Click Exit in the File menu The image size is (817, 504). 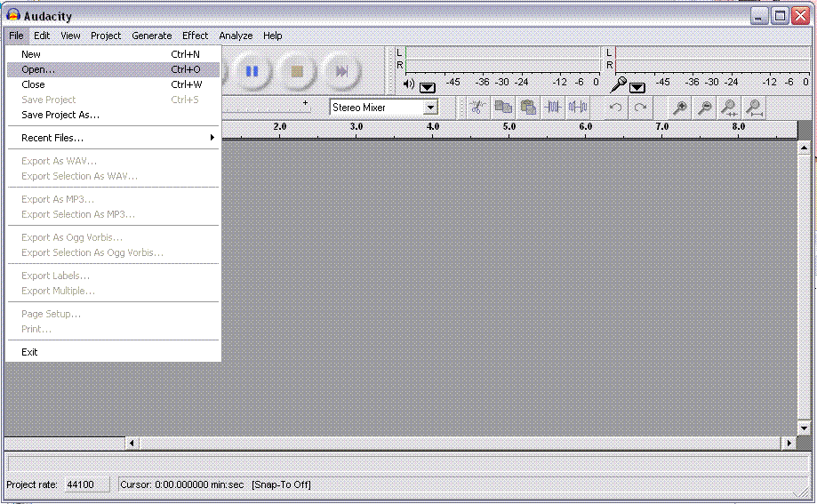pos(30,352)
